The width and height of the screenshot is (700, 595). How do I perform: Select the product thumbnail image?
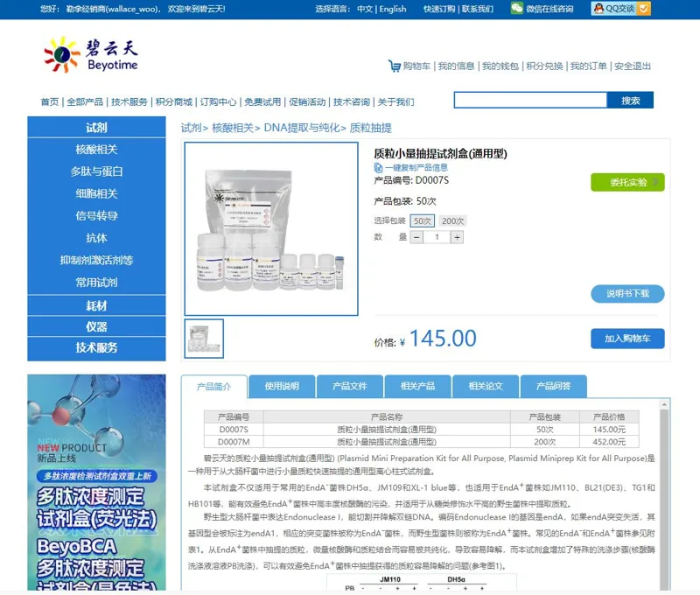204,339
